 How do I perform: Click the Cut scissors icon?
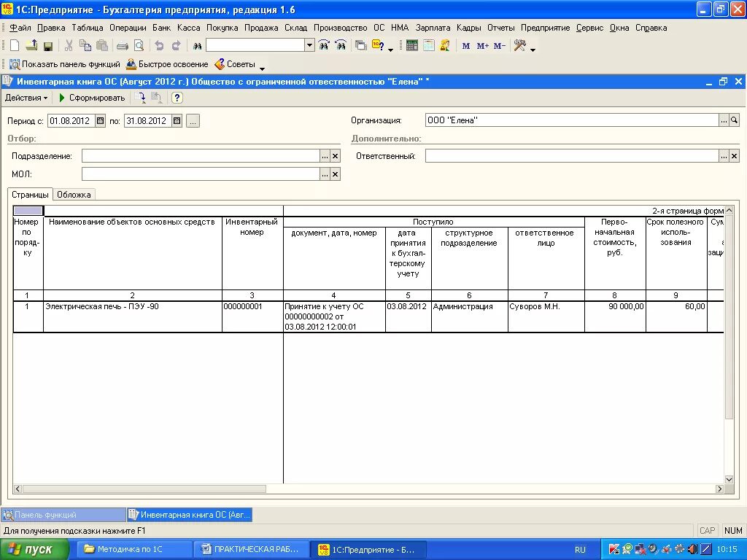coord(69,46)
